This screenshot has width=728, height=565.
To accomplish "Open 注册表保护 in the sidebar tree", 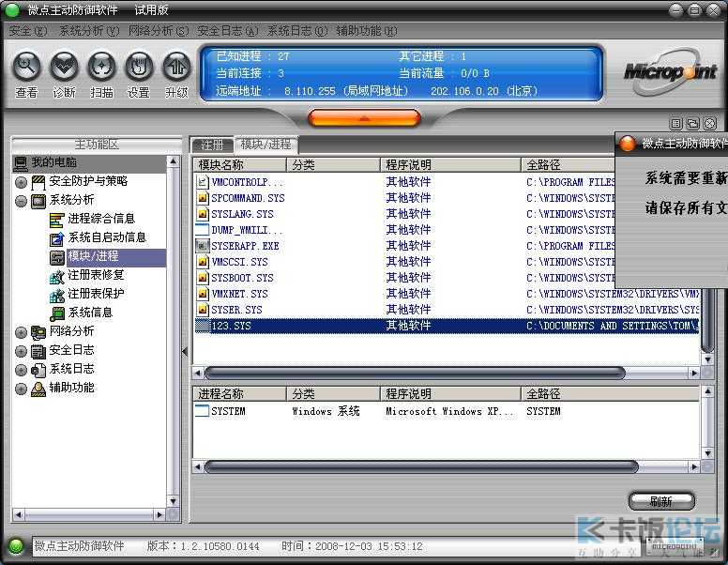I will (95, 294).
